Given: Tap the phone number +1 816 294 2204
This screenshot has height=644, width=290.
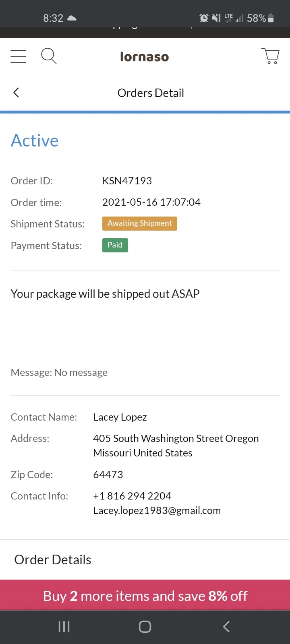Looking at the screenshot, I should (x=132, y=496).
